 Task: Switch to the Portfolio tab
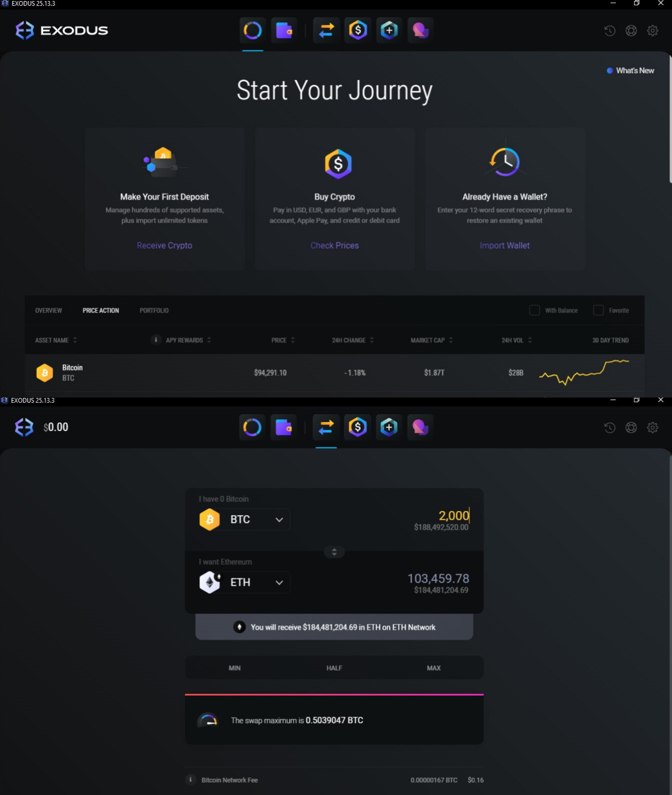point(154,311)
